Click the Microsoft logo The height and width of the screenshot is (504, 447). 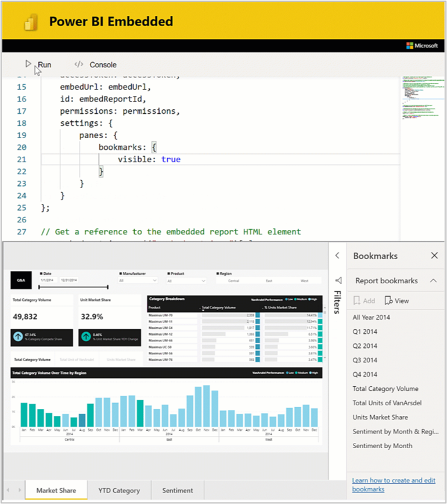(x=421, y=46)
